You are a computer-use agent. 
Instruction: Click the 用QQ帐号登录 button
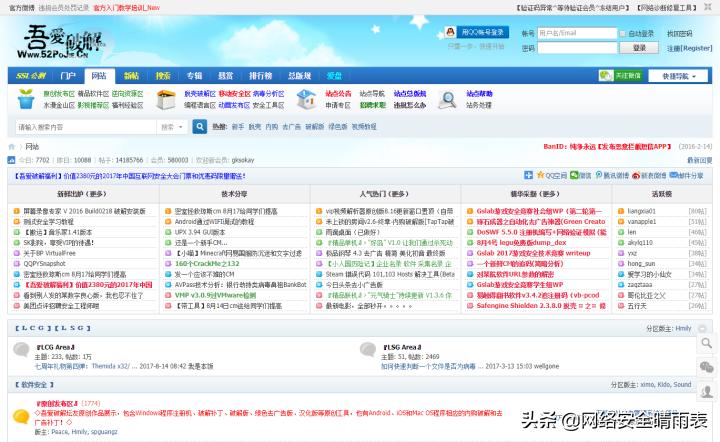482,32
